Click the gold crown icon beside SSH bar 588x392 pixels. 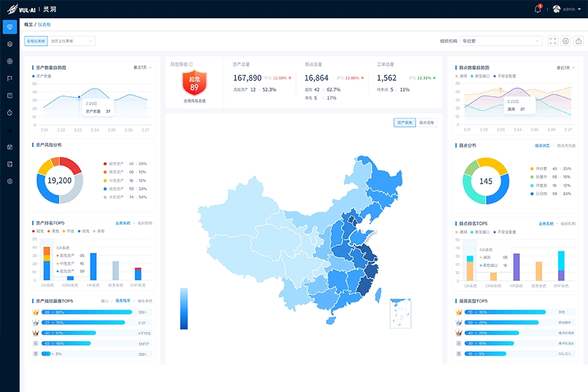36,312
